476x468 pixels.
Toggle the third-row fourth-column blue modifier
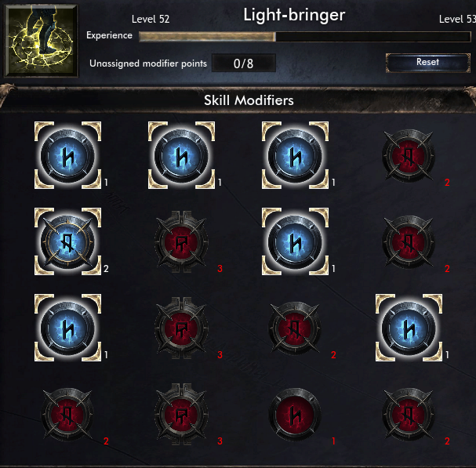coord(409,328)
